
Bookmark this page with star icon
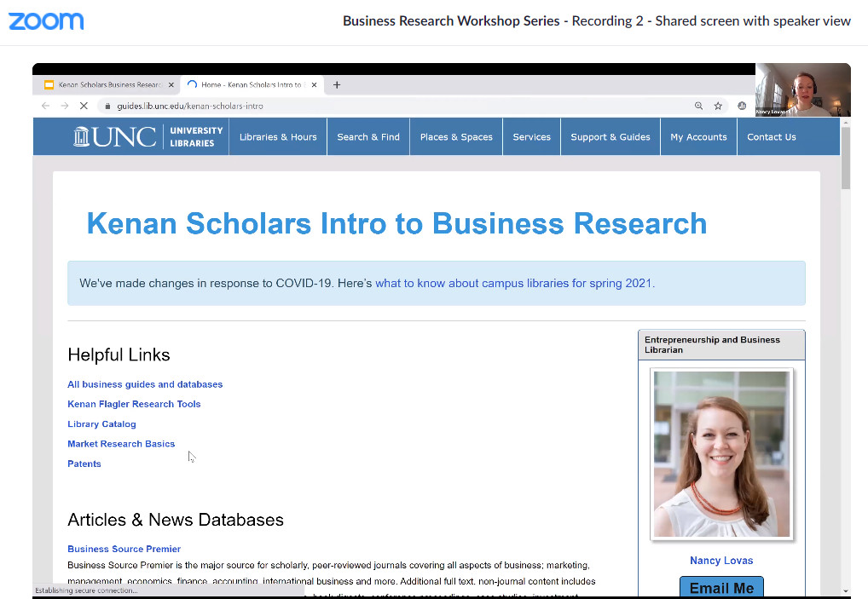[718, 106]
